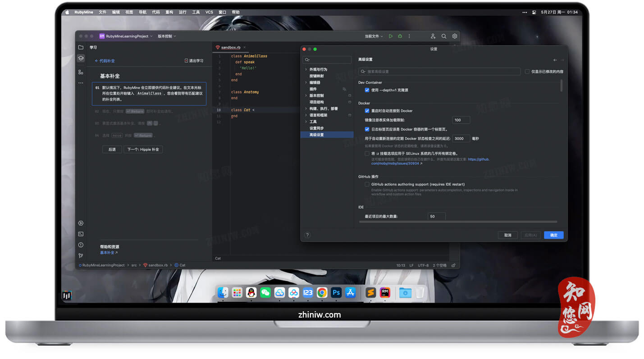This screenshot has width=644, height=359.
Task: Enable the ':z 挂载选项' SELinux checkbox
Action: tap(367, 154)
